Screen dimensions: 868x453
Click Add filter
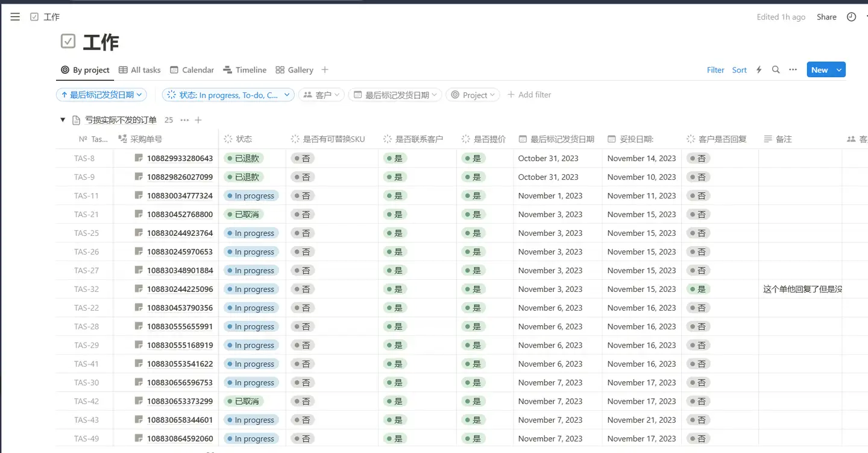[x=529, y=95]
